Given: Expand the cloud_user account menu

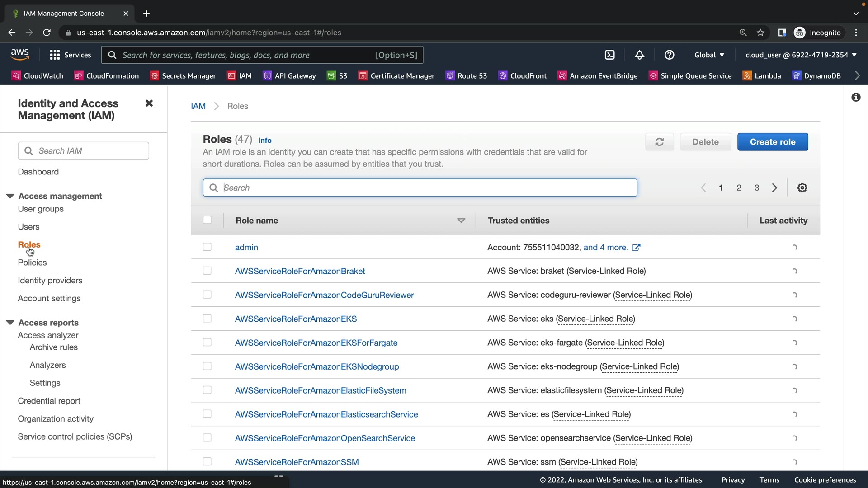Looking at the screenshot, I should point(801,55).
